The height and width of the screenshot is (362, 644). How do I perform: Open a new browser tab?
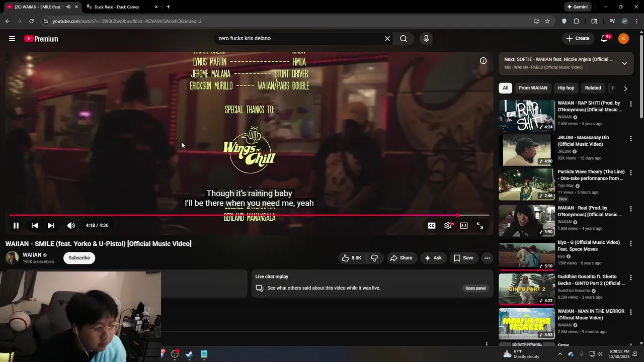pos(168,7)
